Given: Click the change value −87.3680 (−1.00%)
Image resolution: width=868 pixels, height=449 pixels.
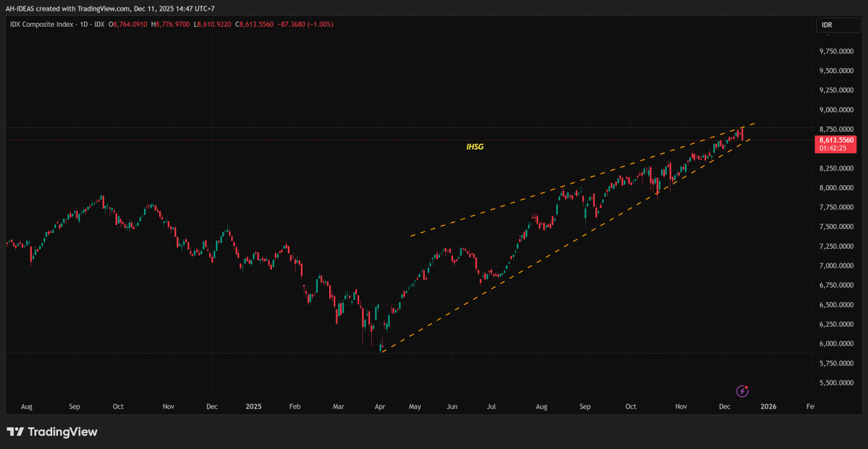Looking at the screenshot, I should point(305,25).
